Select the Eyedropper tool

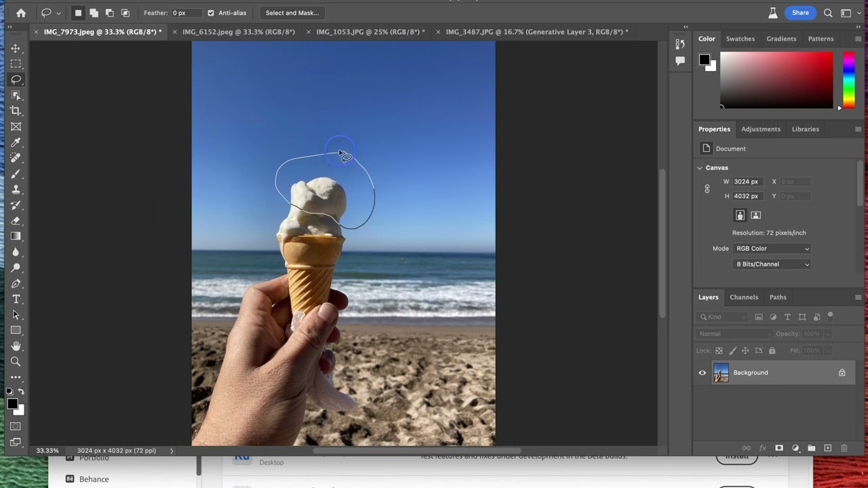pos(16,142)
